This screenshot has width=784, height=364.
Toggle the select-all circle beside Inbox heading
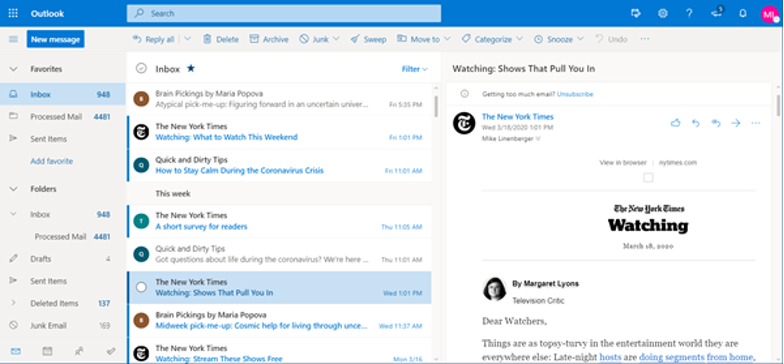(142, 68)
